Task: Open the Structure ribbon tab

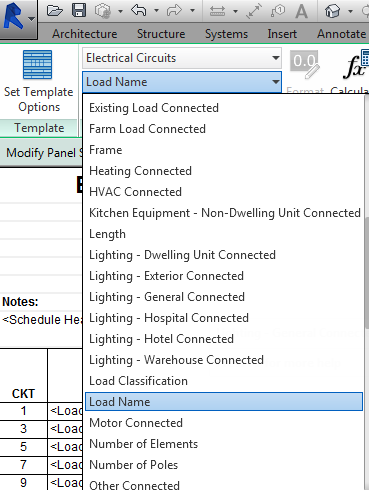Action: tap(161, 34)
